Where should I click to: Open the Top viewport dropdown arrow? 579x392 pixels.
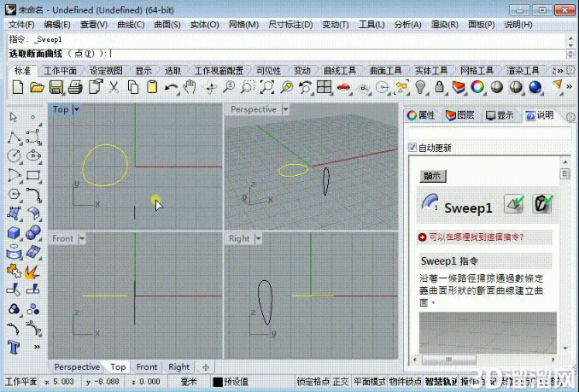click(x=77, y=109)
